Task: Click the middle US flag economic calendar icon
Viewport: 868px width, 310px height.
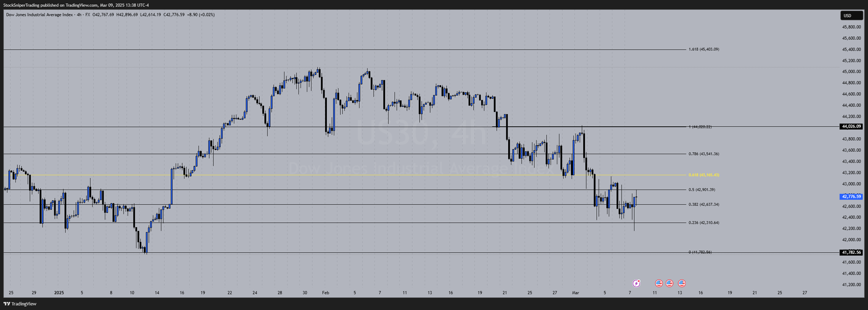Action: pos(670,283)
